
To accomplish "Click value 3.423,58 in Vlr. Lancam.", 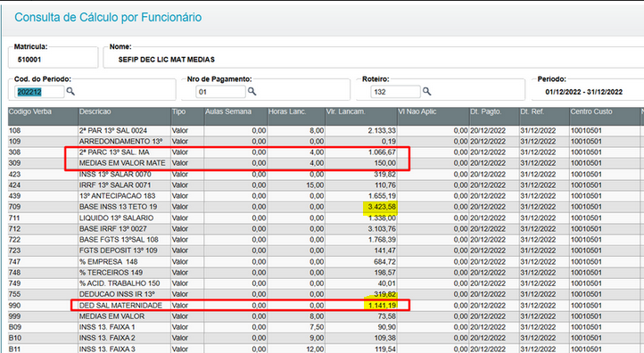I will pos(382,207).
